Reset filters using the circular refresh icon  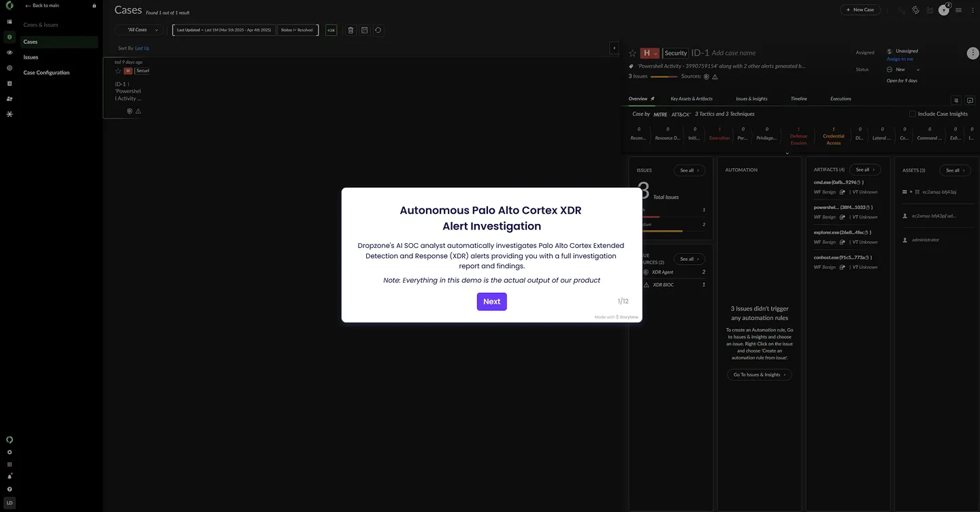tap(379, 30)
